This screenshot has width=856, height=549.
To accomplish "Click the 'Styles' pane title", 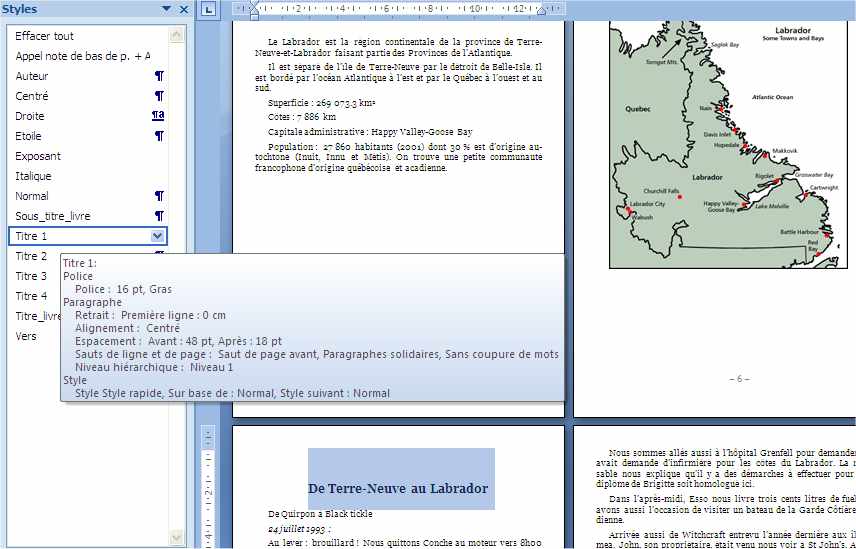I will click(20, 9).
